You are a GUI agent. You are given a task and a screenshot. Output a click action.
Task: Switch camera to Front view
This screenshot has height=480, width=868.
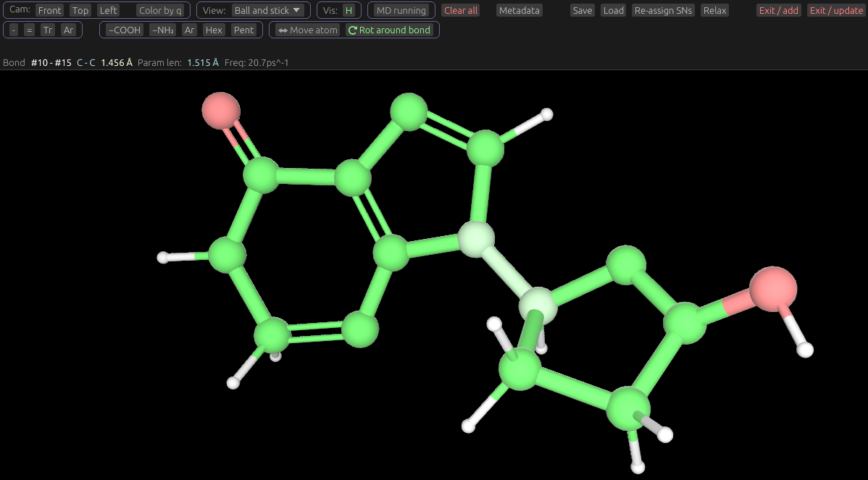pyautogui.click(x=50, y=10)
